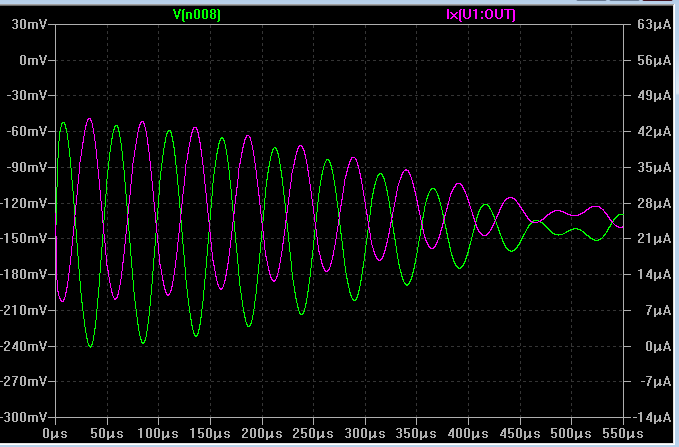Click the -90mV left axis label
The height and width of the screenshot is (447, 679).
pyautogui.click(x=26, y=167)
